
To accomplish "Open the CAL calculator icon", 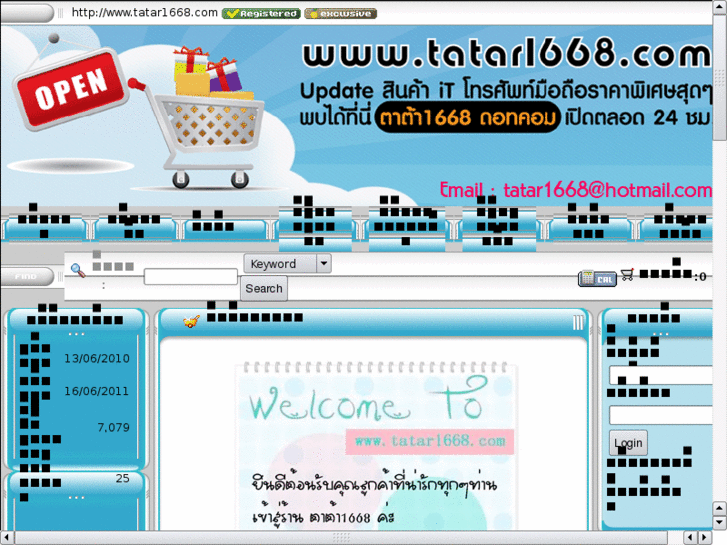I will (x=597, y=278).
